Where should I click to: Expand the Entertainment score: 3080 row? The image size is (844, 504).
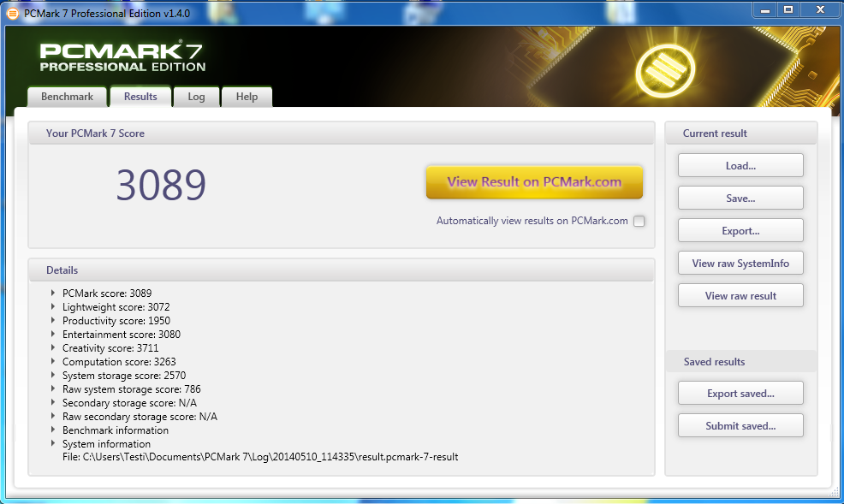[53, 334]
